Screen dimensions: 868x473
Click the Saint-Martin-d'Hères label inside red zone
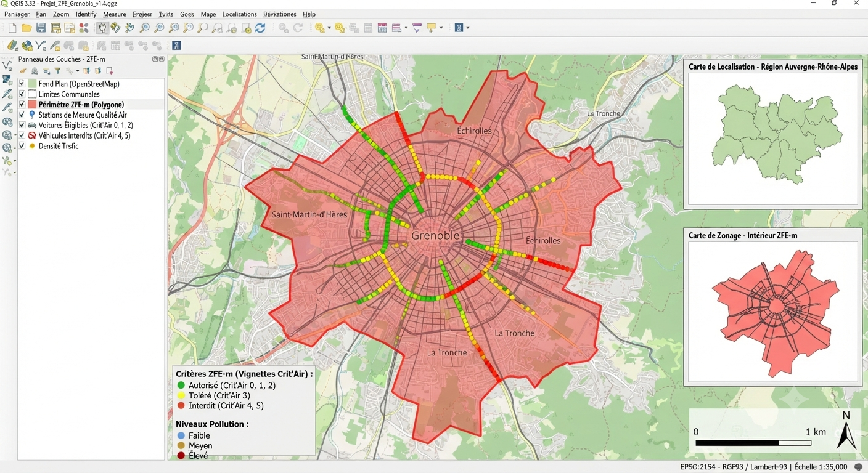pyautogui.click(x=309, y=214)
